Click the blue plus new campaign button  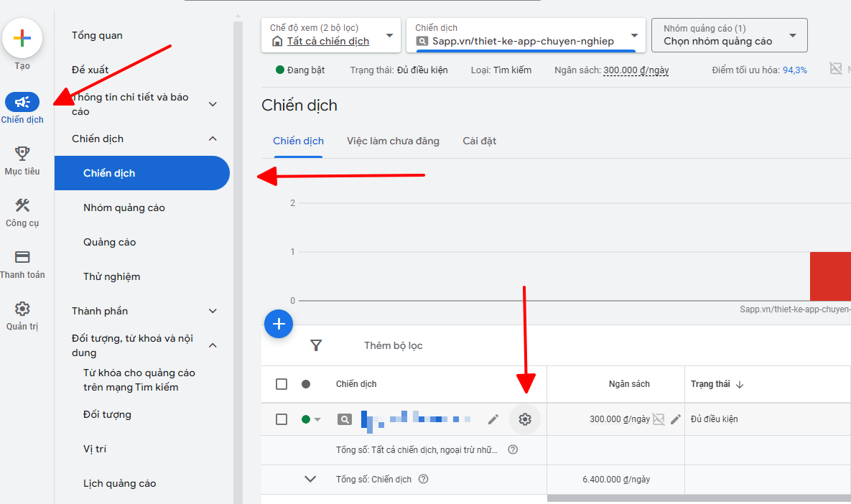pyautogui.click(x=279, y=324)
